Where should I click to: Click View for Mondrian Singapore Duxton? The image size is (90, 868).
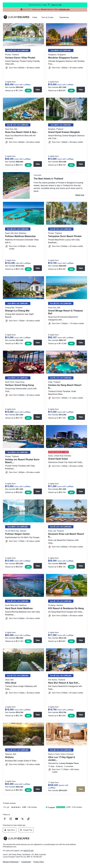tap(81, 90)
